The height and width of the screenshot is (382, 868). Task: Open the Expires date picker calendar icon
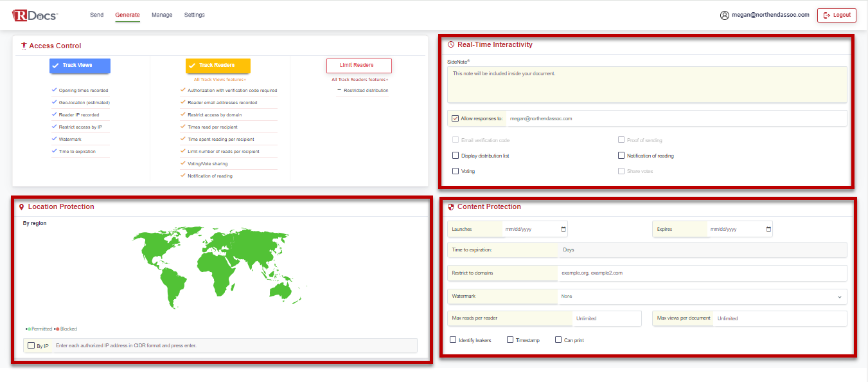[768, 228]
